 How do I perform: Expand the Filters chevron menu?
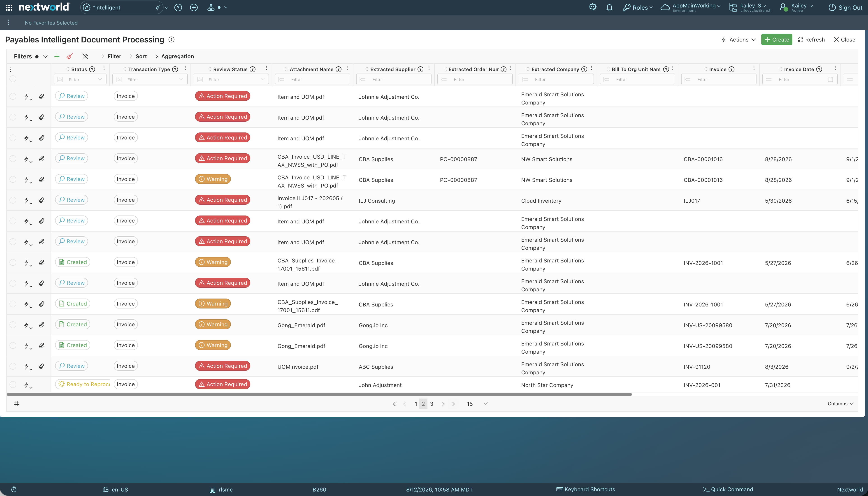point(45,57)
